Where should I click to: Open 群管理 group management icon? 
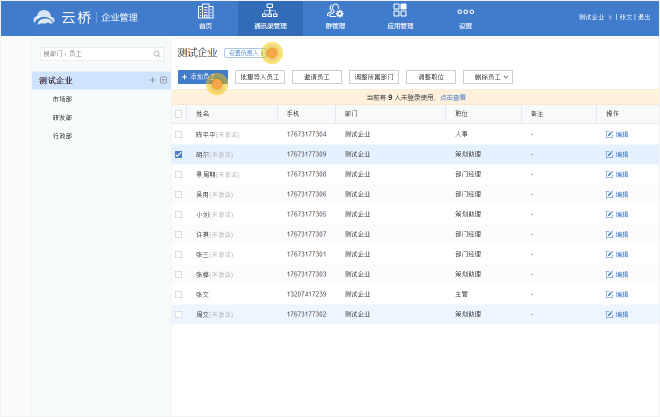click(335, 11)
